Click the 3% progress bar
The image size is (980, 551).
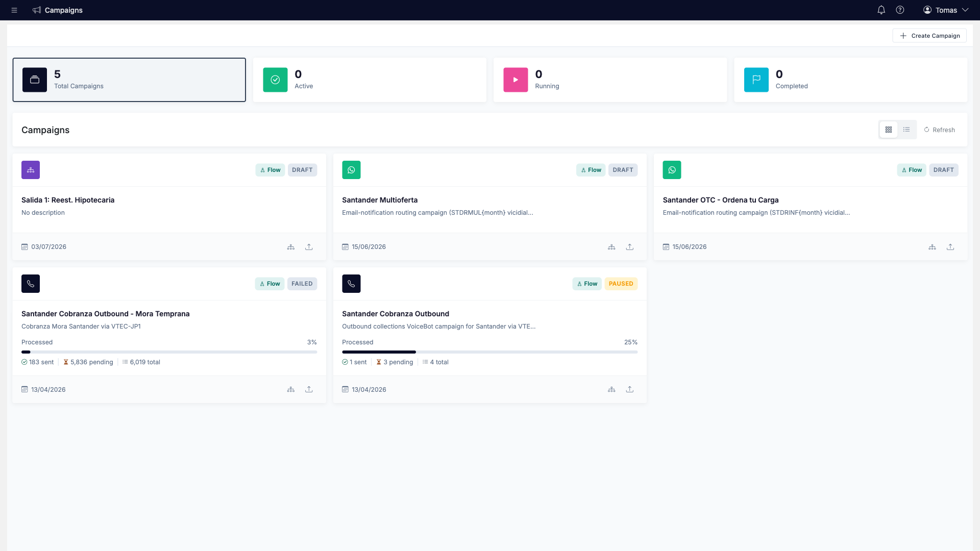coord(169,352)
